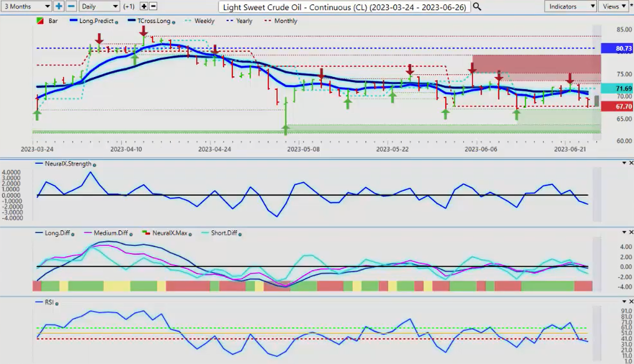Toggle the TCross.Long legend entry
The width and height of the screenshot is (634, 364).
point(154,21)
